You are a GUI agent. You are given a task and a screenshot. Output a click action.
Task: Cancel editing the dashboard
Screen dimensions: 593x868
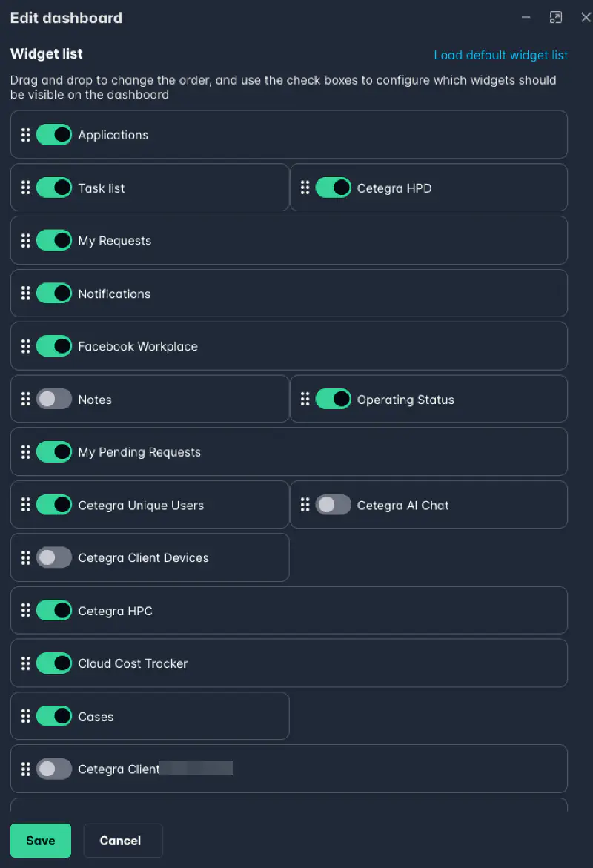(x=120, y=840)
